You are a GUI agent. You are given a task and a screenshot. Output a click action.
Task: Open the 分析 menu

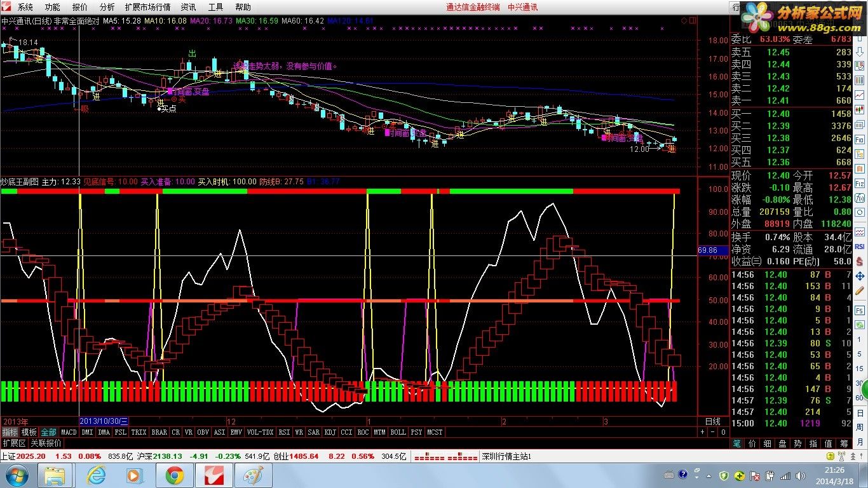point(107,7)
